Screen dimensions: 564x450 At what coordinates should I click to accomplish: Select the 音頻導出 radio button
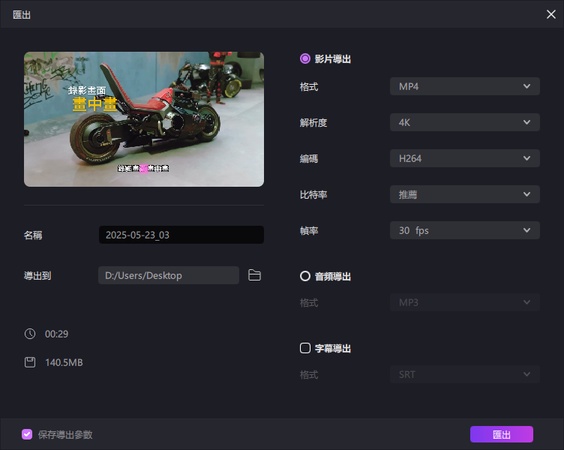(x=305, y=276)
